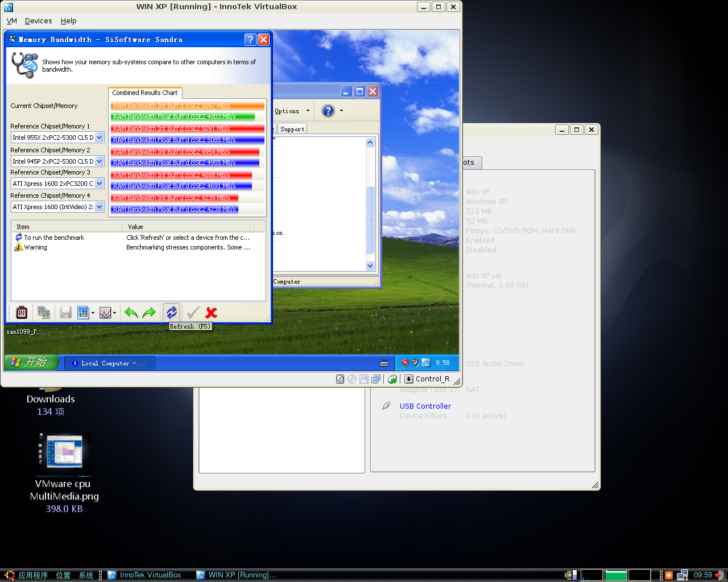Expand the line graph icon dropdown arrow
Screen dimensions: 728x582
pos(114,313)
